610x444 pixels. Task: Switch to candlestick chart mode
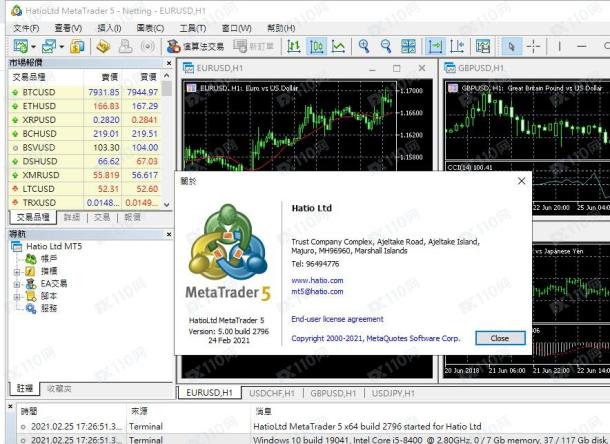316,46
